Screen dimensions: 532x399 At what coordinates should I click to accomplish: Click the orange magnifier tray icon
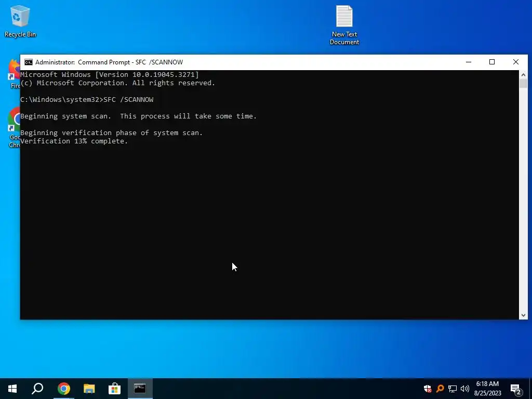pyautogui.click(x=440, y=389)
